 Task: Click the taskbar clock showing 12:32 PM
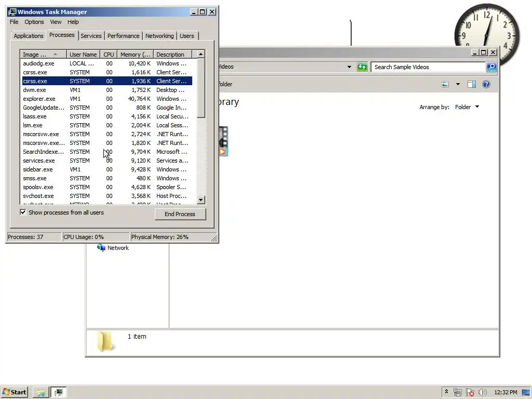(x=506, y=392)
